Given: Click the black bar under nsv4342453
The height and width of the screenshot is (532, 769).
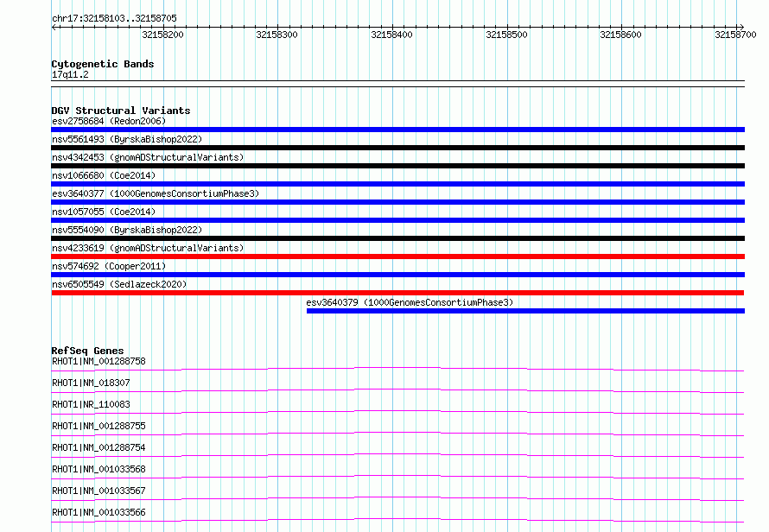Looking at the screenshot, I should [x=397, y=166].
